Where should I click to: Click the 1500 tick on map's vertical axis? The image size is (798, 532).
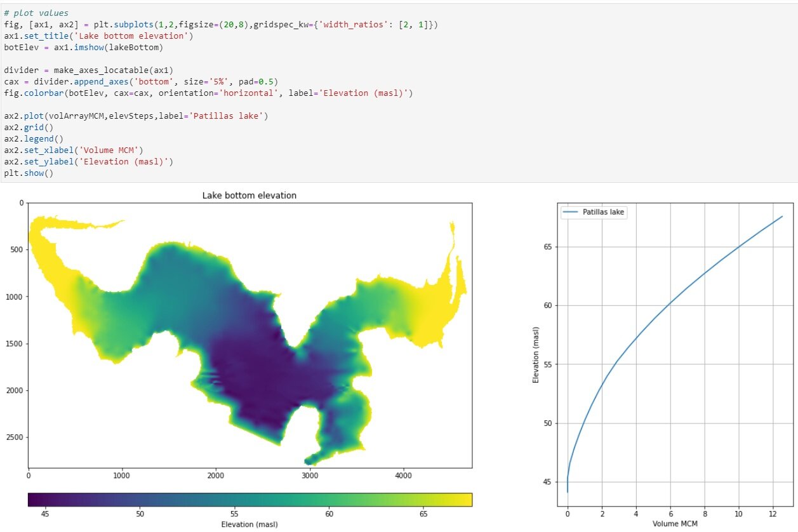pyautogui.click(x=14, y=343)
